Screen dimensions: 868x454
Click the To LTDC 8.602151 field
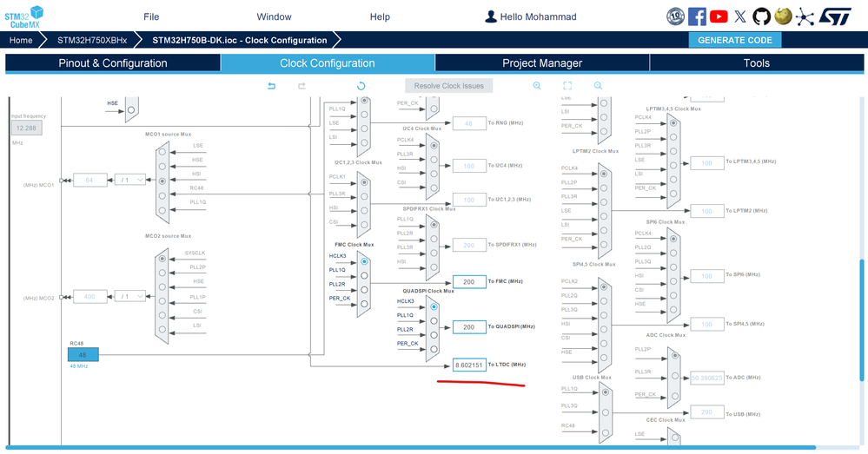[x=469, y=365]
